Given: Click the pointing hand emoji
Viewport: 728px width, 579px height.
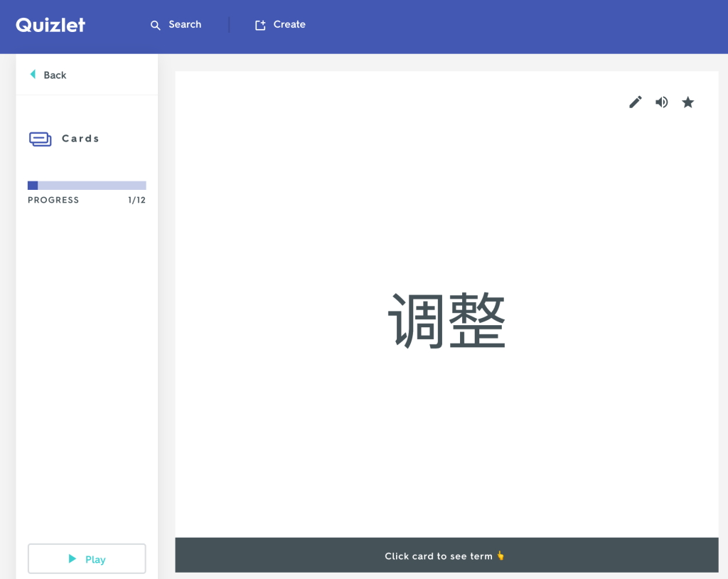Looking at the screenshot, I should tap(500, 556).
